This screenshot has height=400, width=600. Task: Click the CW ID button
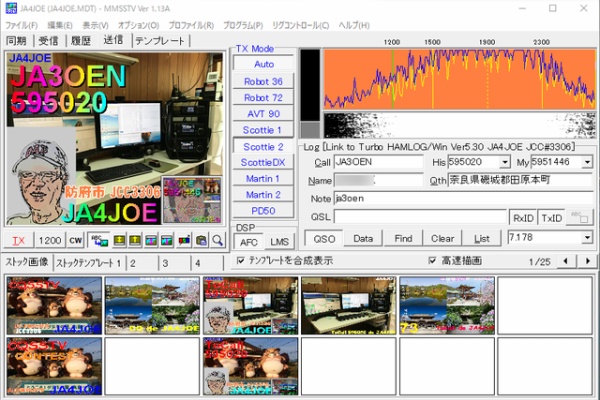[76, 240]
